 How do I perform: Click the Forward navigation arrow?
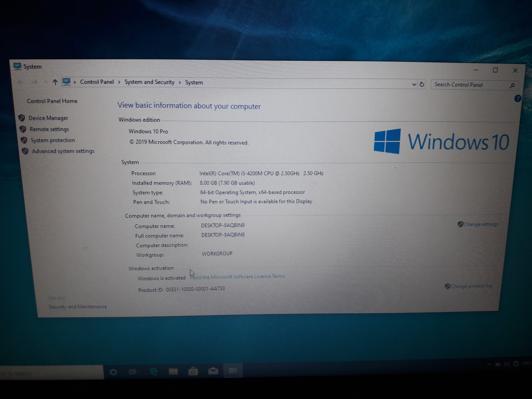pos(34,82)
